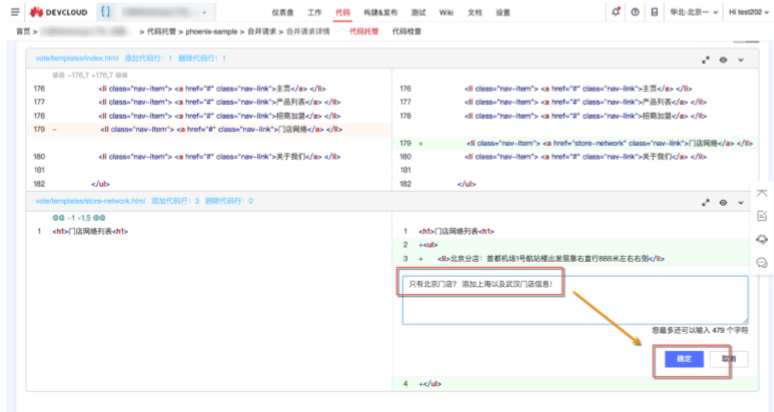
Task: Click the edit note icon in the side panel
Action: click(x=762, y=216)
